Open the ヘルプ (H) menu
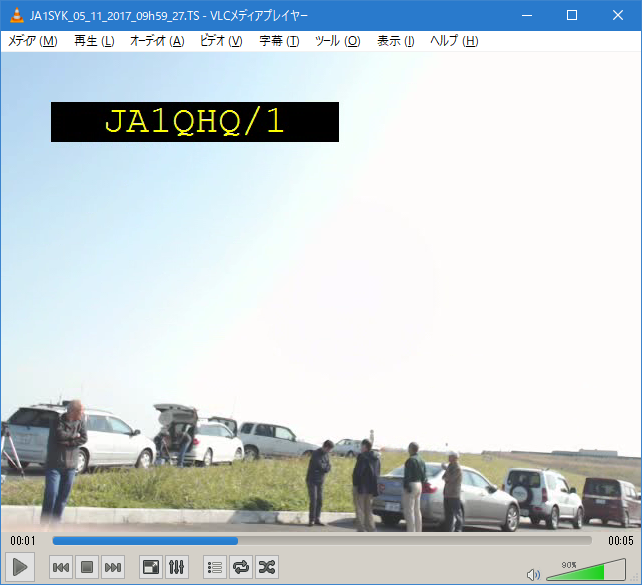The width and height of the screenshot is (642, 585). click(454, 41)
